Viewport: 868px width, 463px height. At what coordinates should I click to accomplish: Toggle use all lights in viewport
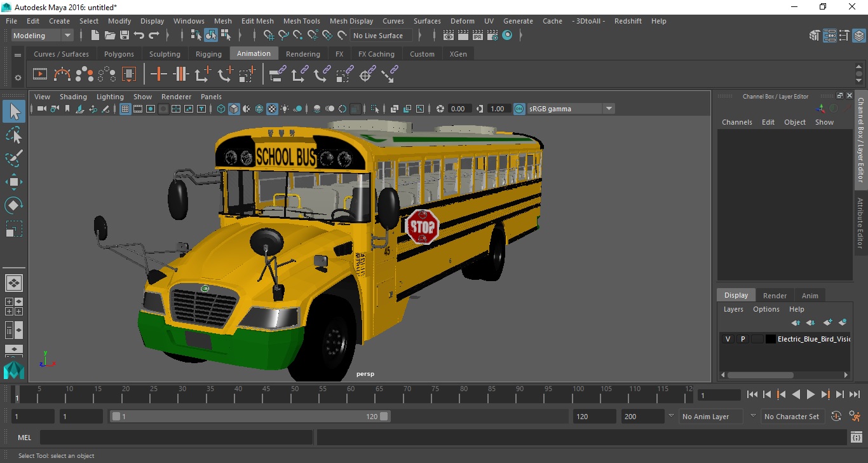(x=285, y=109)
